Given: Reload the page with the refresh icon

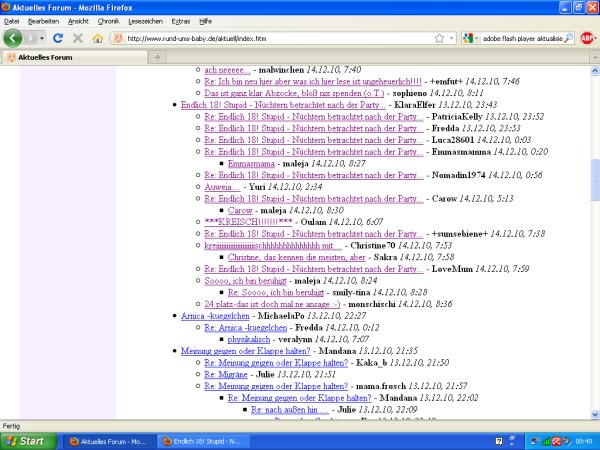Looking at the screenshot, I should 58,38.
